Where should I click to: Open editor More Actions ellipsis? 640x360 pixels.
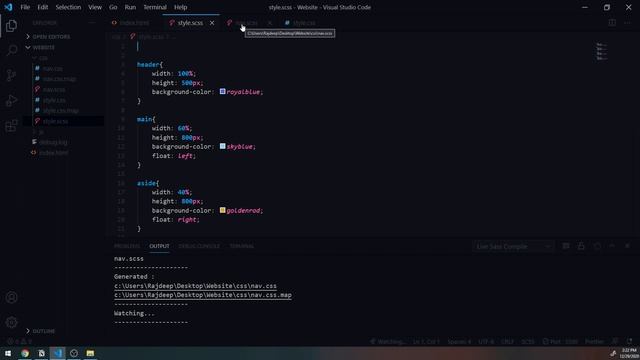click(x=627, y=23)
